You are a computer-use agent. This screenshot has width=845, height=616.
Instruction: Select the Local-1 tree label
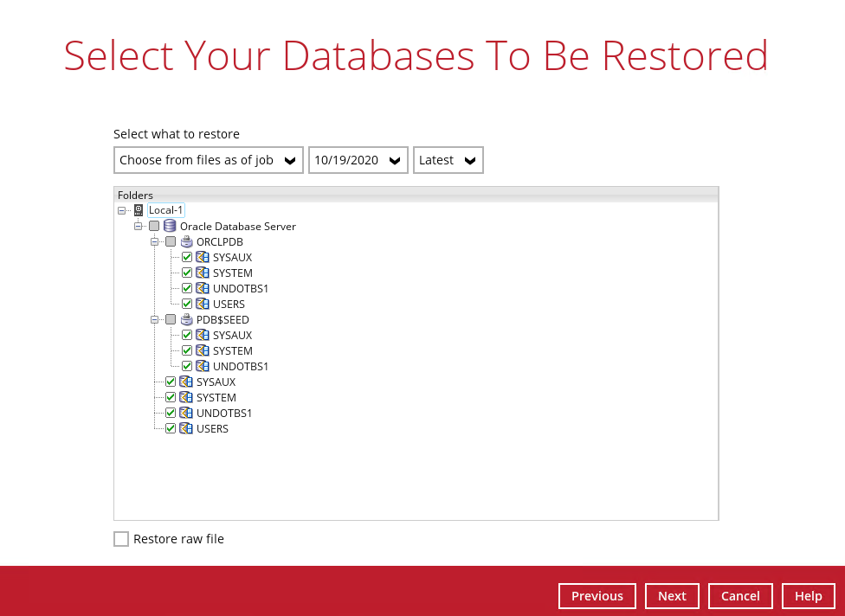166,210
